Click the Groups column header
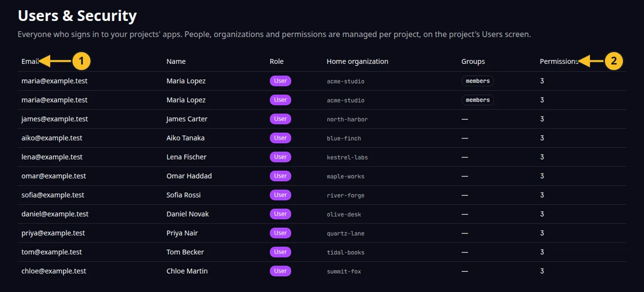Image resolution: width=644 pixels, height=292 pixels. (x=473, y=61)
